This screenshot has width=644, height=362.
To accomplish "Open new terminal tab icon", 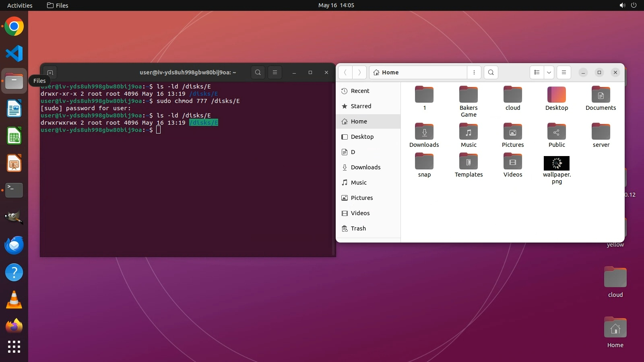I will tap(50, 73).
